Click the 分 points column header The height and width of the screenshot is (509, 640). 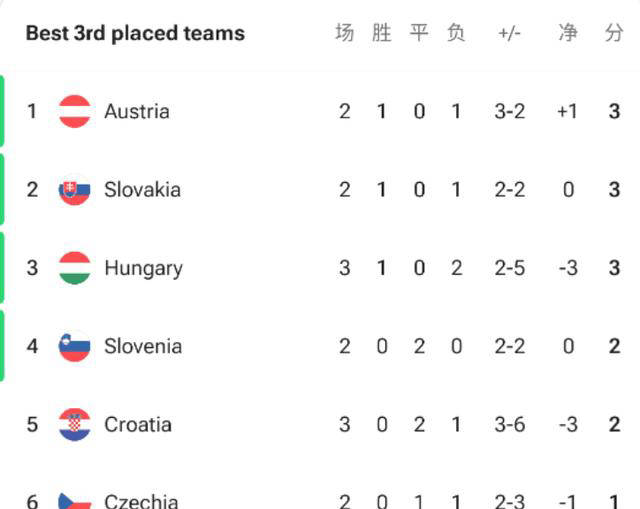(614, 33)
